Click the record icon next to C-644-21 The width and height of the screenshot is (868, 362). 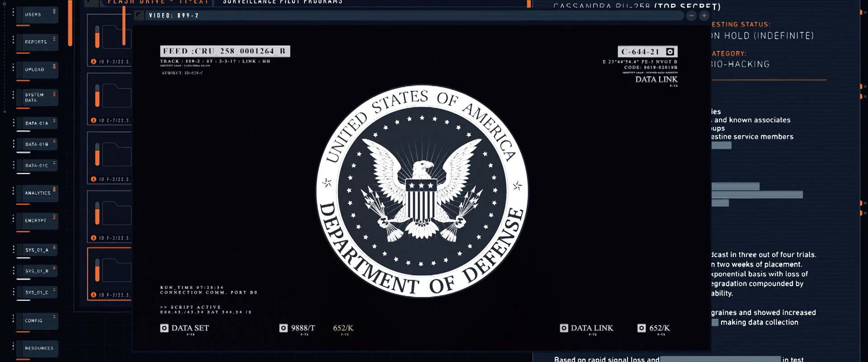tap(670, 52)
